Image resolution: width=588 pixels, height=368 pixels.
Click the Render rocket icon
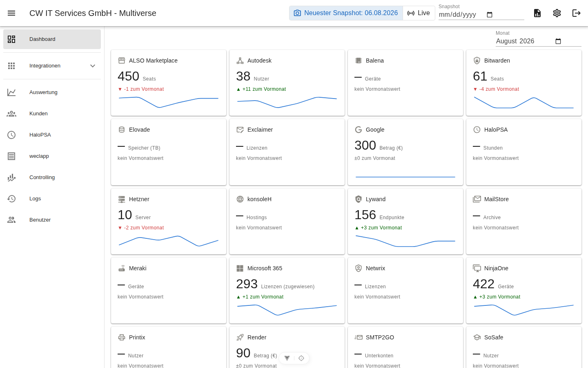(x=240, y=337)
